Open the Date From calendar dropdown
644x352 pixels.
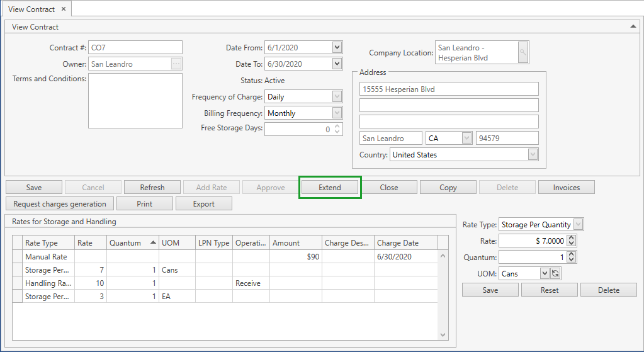[x=337, y=47]
